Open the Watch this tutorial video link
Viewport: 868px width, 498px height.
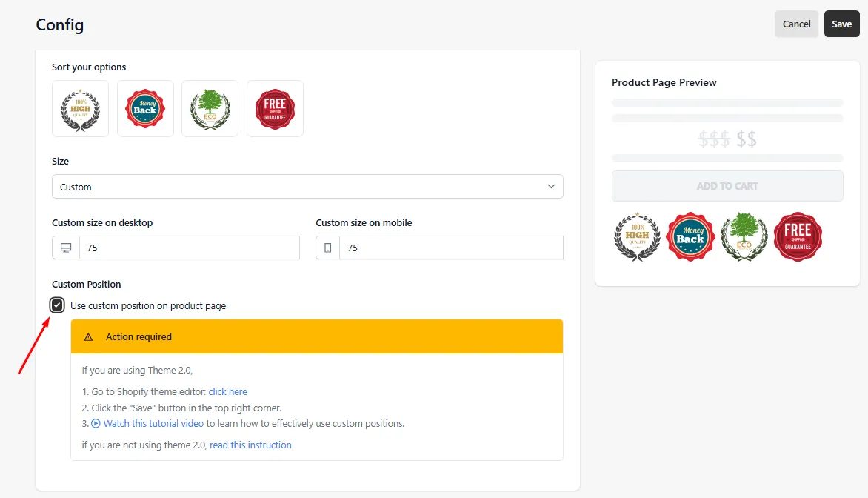pos(153,424)
